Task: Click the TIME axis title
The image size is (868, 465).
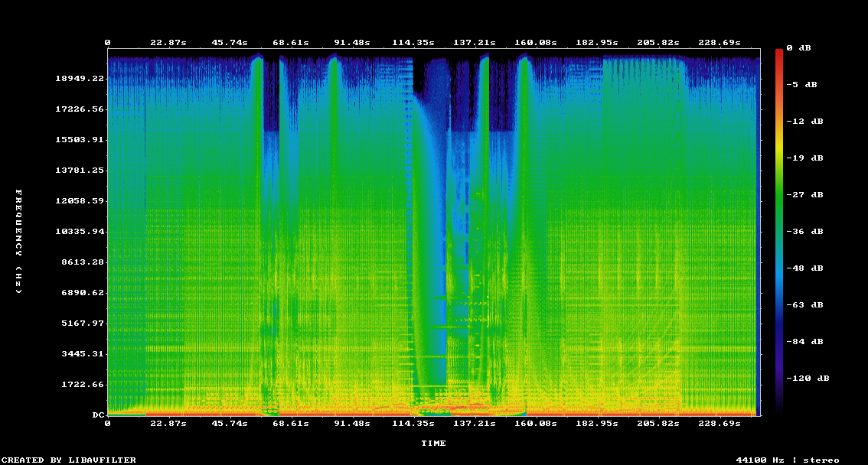Action: click(433, 443)
